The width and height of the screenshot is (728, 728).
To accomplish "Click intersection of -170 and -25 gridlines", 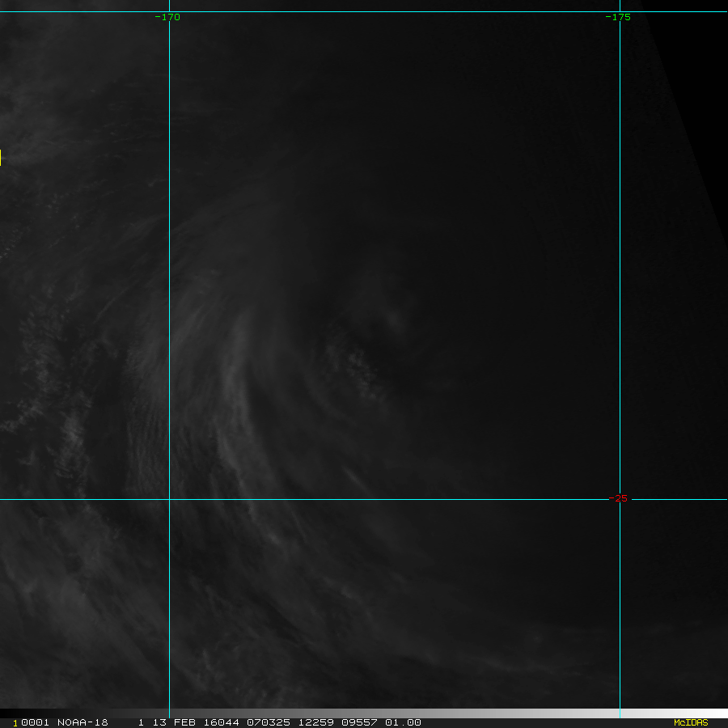I will pos(169,499).
